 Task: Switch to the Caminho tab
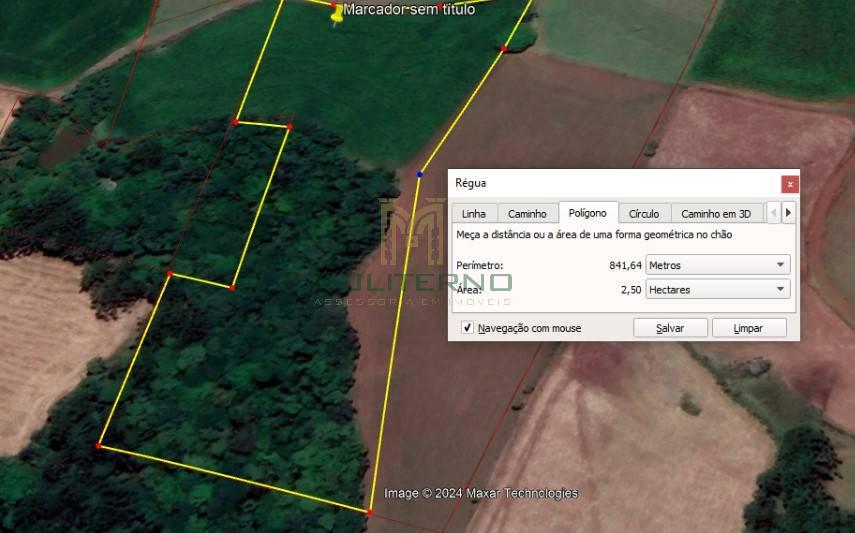pyautogui.click(x=527, y=214)
